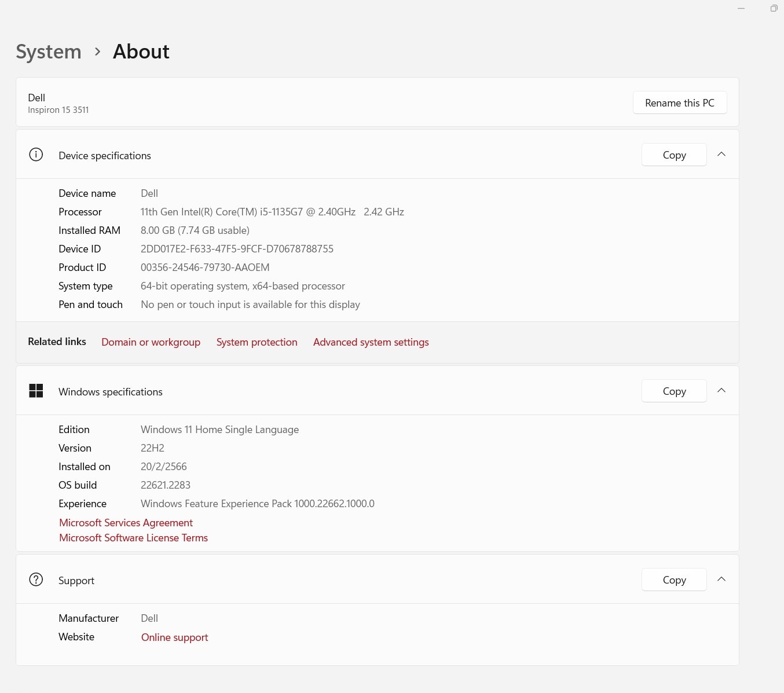This screenshot has height=693, width=784.
Task: Click the Windows specifications heading
Action: (x=111, y=392)
